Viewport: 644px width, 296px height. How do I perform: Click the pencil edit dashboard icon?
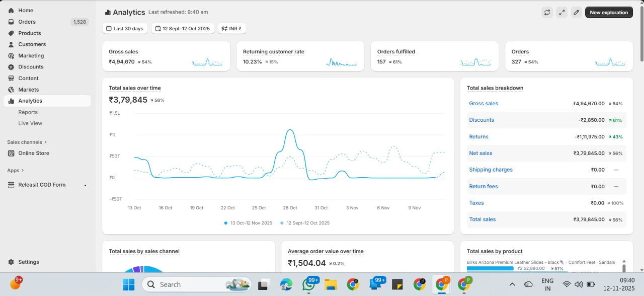tap(577, 13)
